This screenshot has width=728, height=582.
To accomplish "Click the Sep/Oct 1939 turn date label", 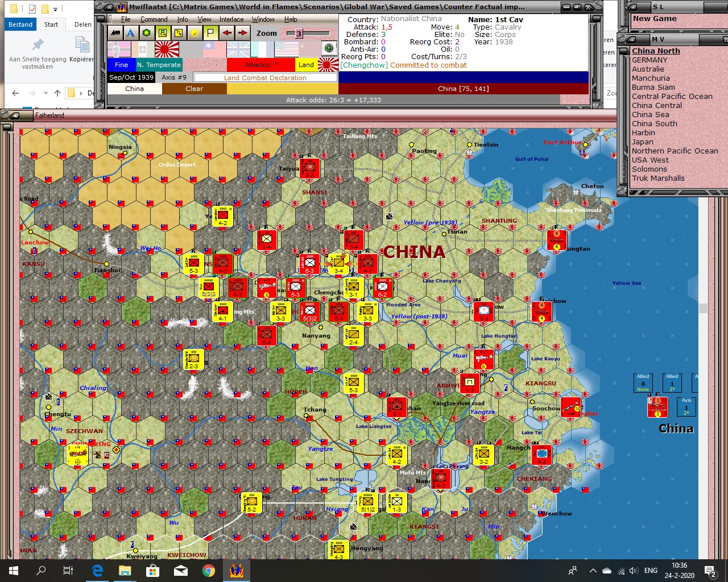I will tap(131, 77).
